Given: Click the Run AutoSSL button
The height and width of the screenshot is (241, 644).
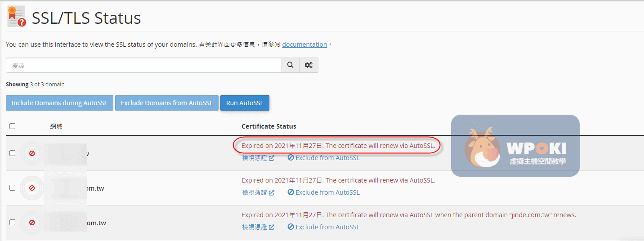Looking at the screenshot, I should pyautogui.click(x=245, y=103).
